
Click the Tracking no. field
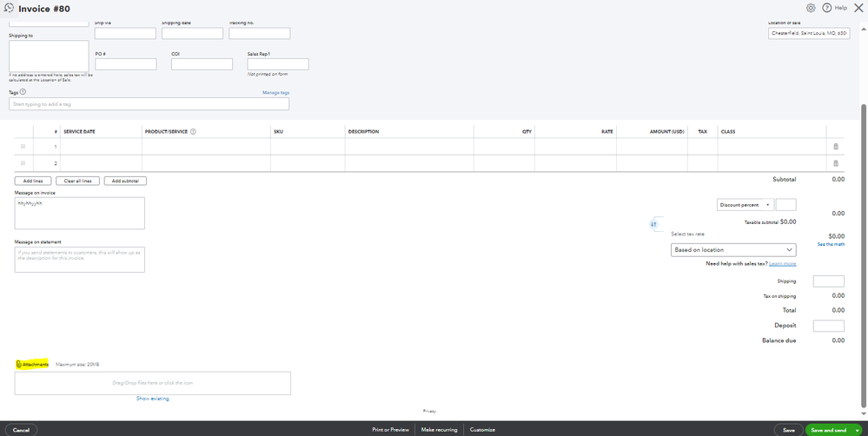click(260, 33)
